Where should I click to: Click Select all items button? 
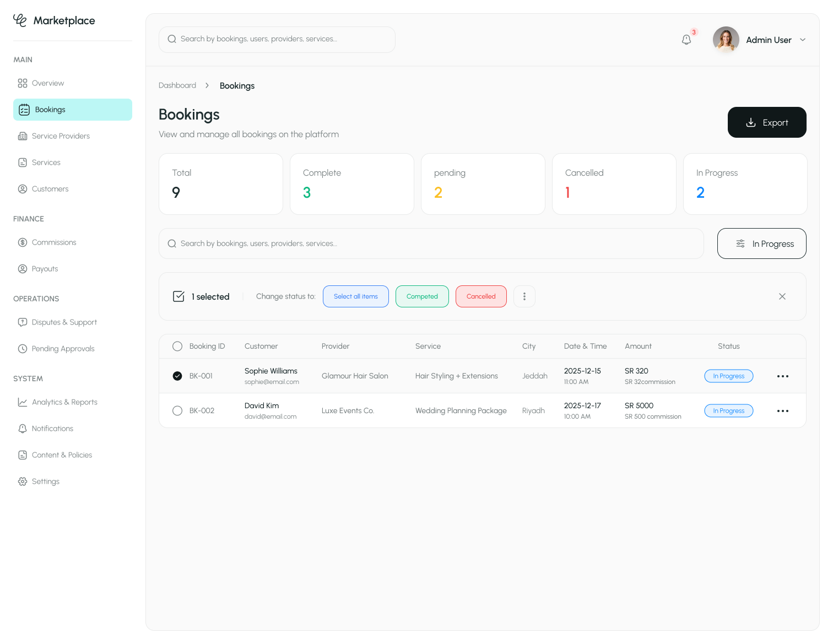pos(356,296)
